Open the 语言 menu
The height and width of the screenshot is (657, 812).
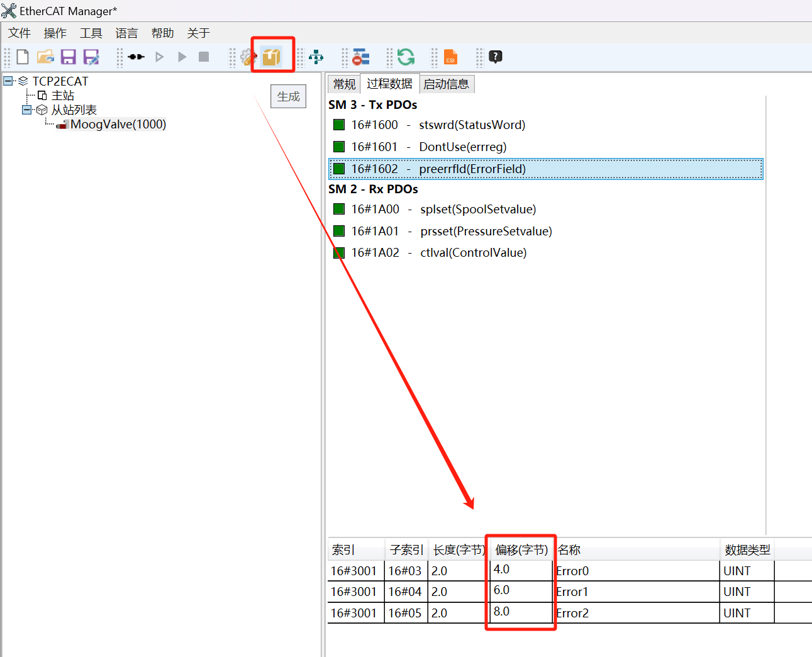pyautogui.click(x=127, y=33)
